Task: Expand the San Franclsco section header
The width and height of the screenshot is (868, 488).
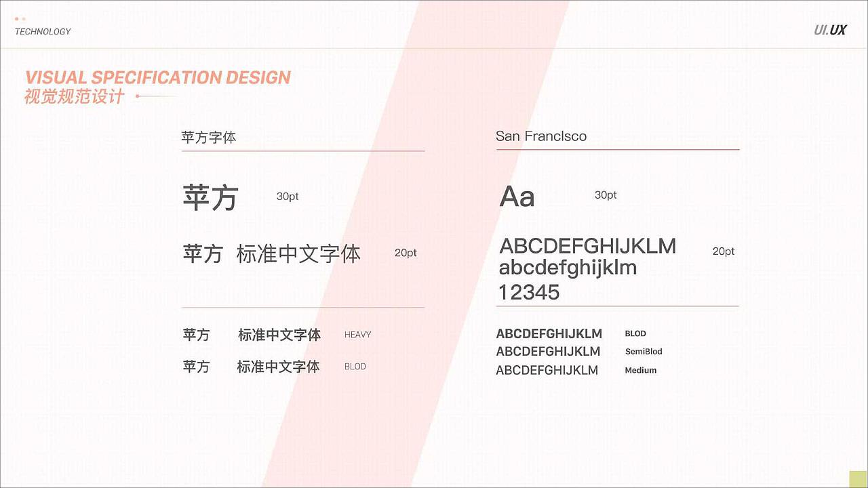Action: (x=541, y=136)
